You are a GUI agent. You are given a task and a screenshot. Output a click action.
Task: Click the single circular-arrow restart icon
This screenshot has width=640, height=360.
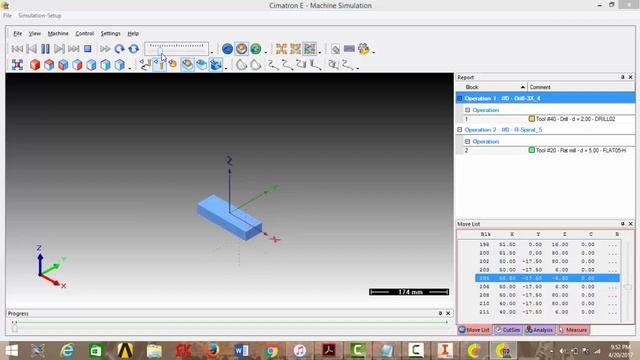pos(119,49)
